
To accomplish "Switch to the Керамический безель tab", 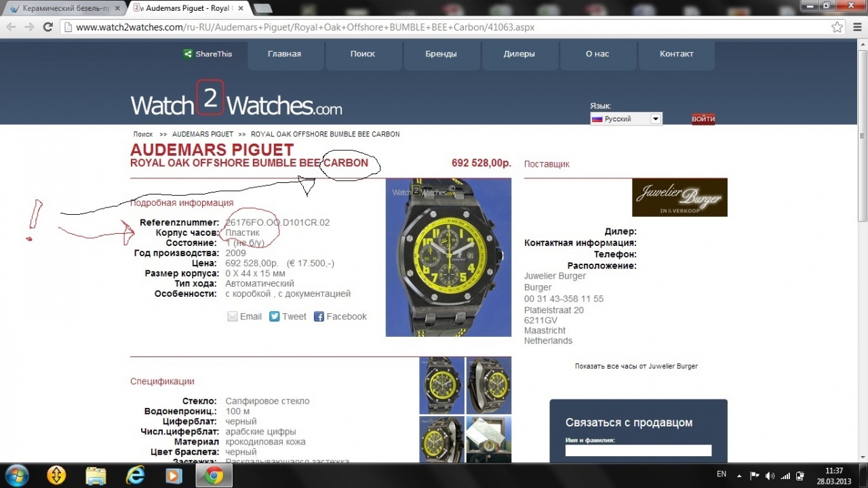I will (x=64, y=8).
